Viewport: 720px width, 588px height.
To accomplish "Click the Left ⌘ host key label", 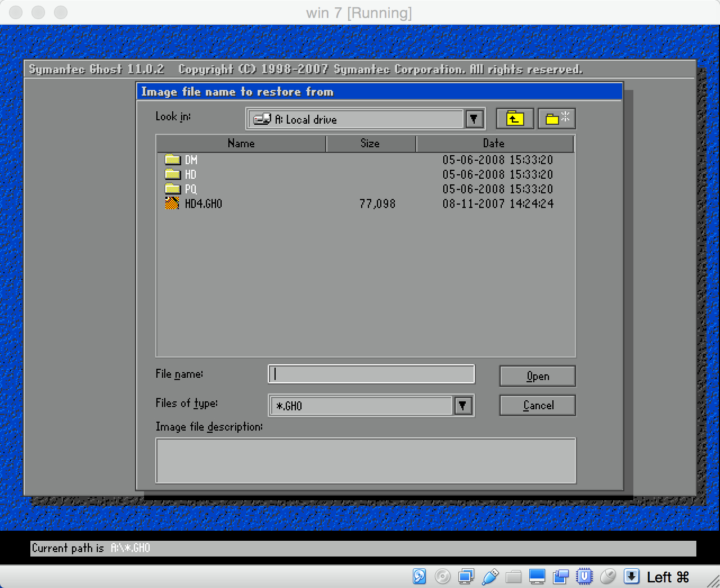I will tap(668, 577).
